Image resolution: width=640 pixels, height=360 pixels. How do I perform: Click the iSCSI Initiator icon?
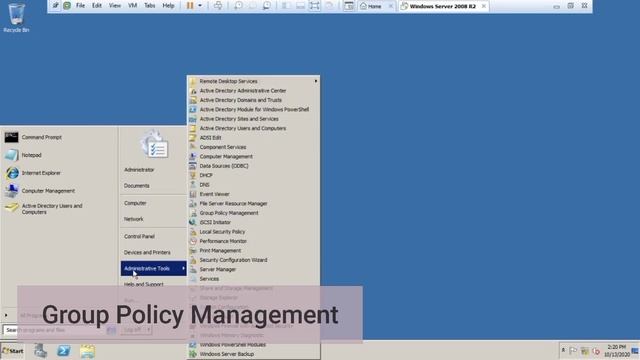pyautogui.click(x=193, y=222)
